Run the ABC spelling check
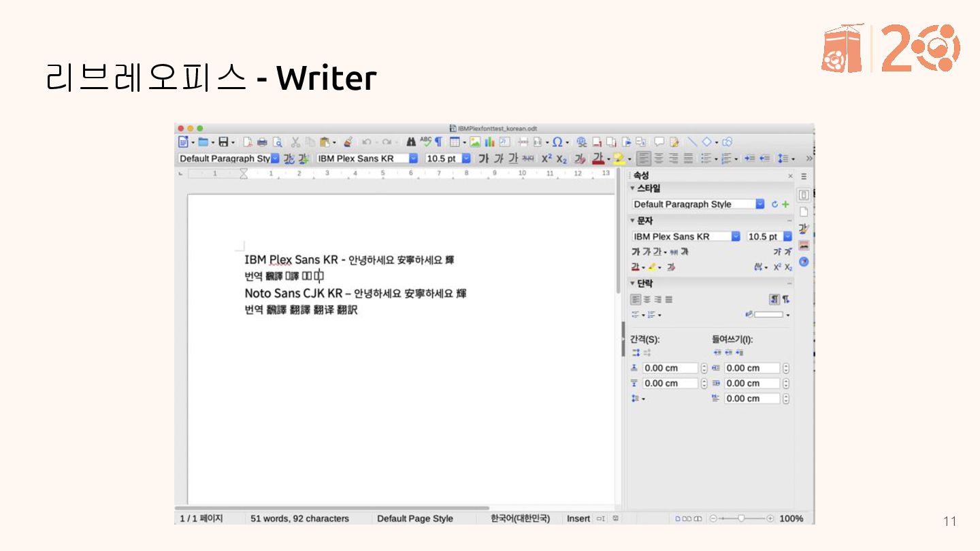 425,141
